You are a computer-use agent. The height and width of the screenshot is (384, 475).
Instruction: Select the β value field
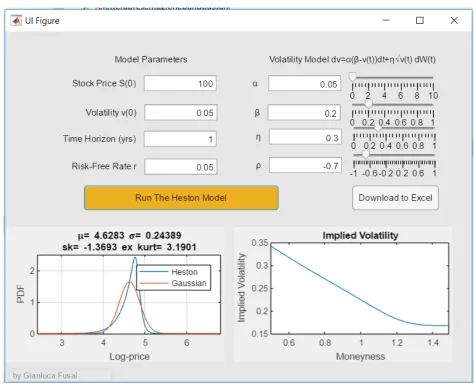coord(304,113)
